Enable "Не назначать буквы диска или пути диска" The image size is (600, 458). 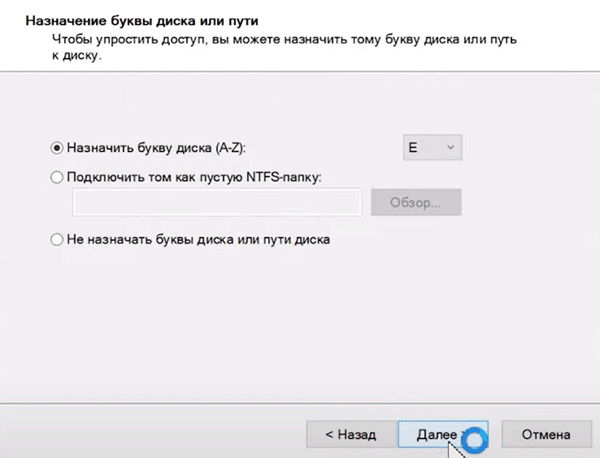[57, 240]
